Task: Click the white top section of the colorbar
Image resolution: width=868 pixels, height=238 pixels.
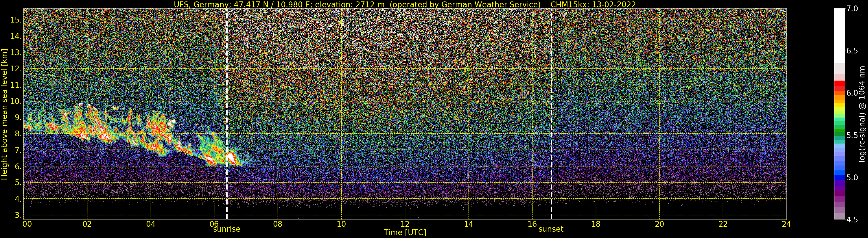Action: (839, 36)
